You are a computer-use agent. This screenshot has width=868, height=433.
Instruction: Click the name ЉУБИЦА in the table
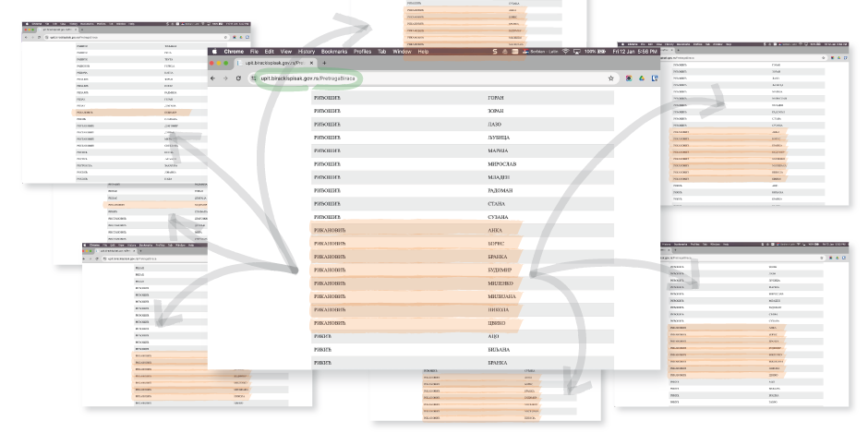(499, 138)
